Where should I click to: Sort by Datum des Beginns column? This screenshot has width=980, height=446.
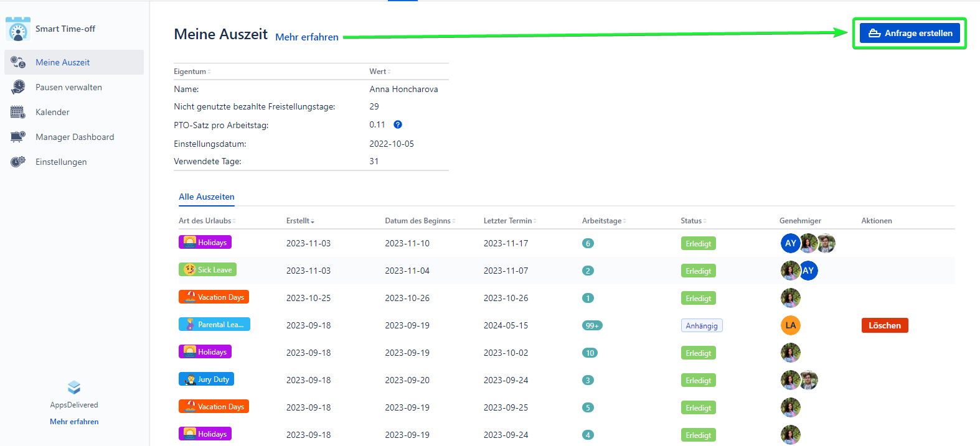point(420,221)
